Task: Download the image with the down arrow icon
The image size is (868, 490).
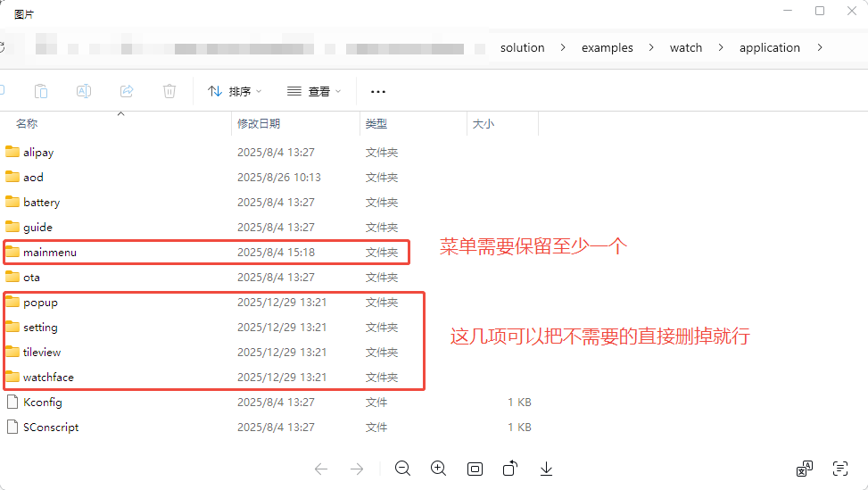Action: tap(546, 469)
